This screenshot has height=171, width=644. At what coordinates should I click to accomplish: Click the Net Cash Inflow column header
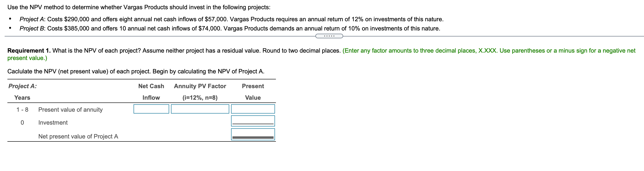(x=151, y=92)
